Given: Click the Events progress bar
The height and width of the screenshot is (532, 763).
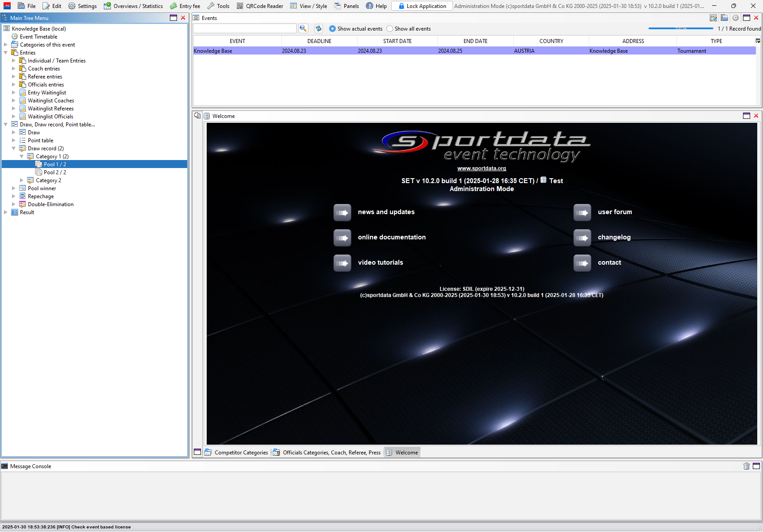Looking at the screenshot, I should [681, 28].
